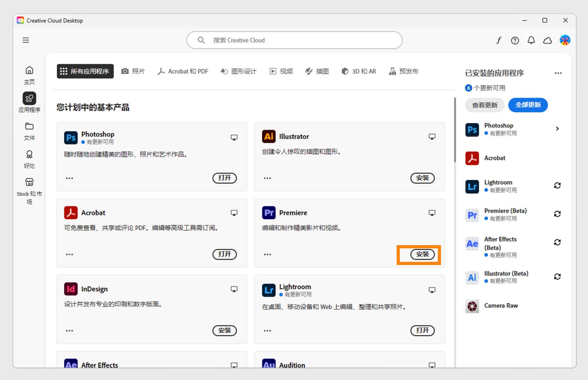The width and height of the screenshot is (588, 380).
Task: Click desktop platform icon on Premiere card
Action: (x=432, y=213)
